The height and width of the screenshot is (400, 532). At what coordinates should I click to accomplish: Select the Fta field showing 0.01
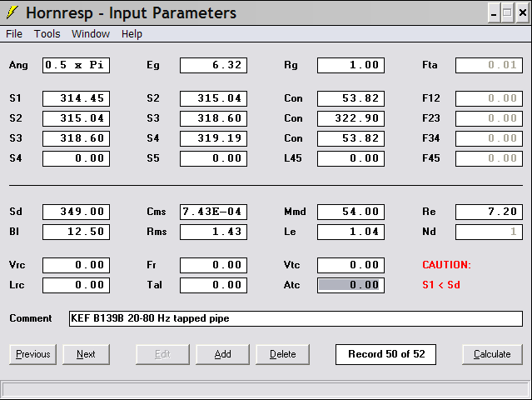tap(489, 65)
